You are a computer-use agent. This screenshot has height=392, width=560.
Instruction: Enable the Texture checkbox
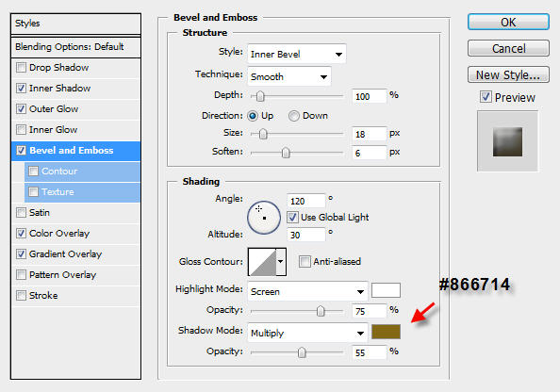point(34,191)
